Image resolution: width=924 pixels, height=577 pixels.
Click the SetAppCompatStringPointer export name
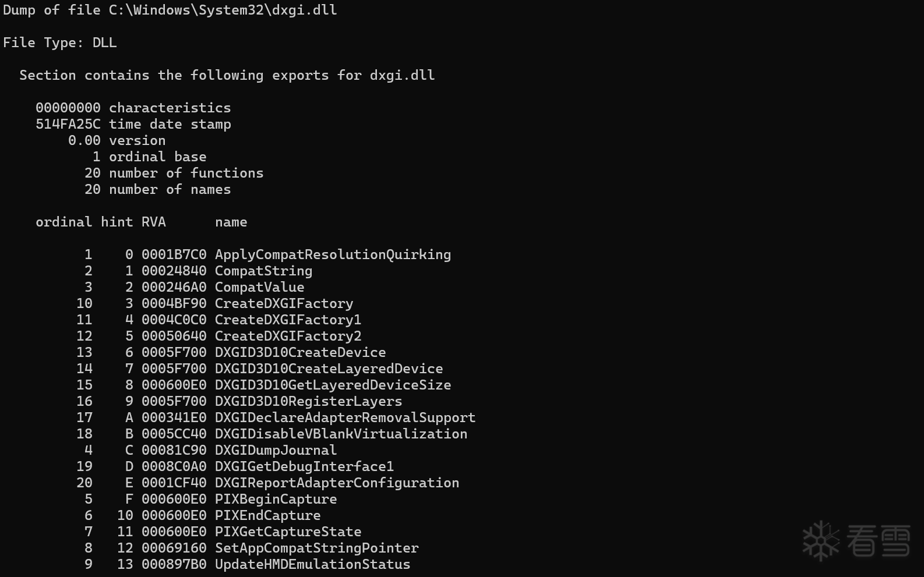coord(316,548)
